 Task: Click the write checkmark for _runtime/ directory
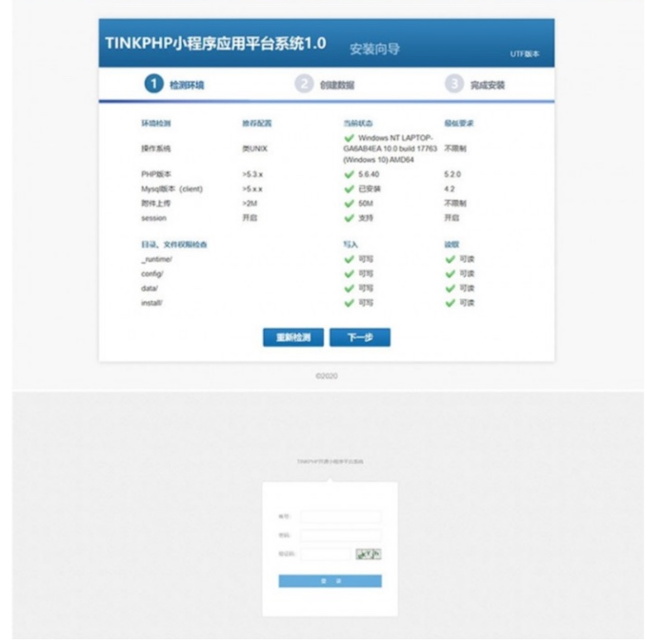[350, 259]
